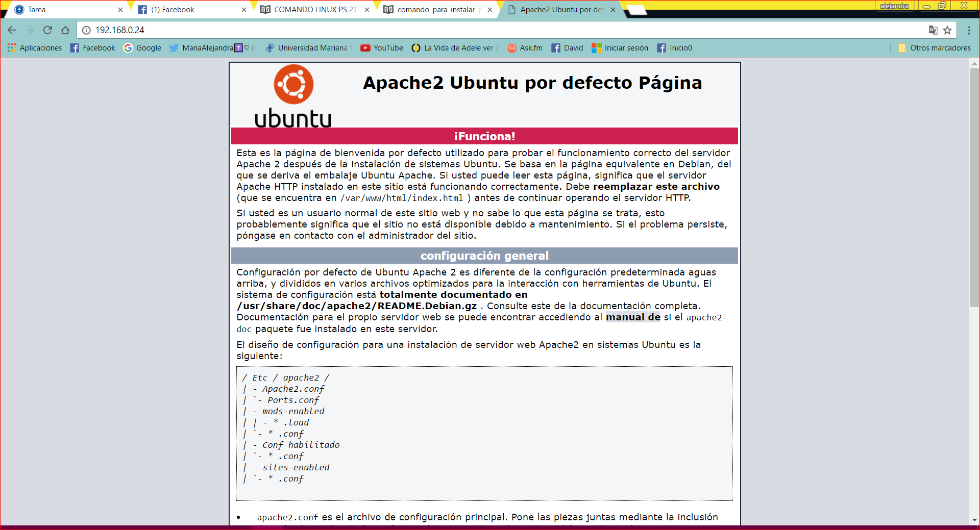Open the Iniciar sesión bookmark
Screen dimensions: 980x530
click(620, 48)
